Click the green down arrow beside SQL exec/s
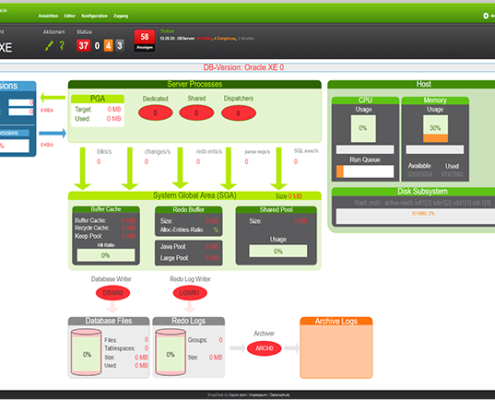The image size is (495, 400). (279, 169)
